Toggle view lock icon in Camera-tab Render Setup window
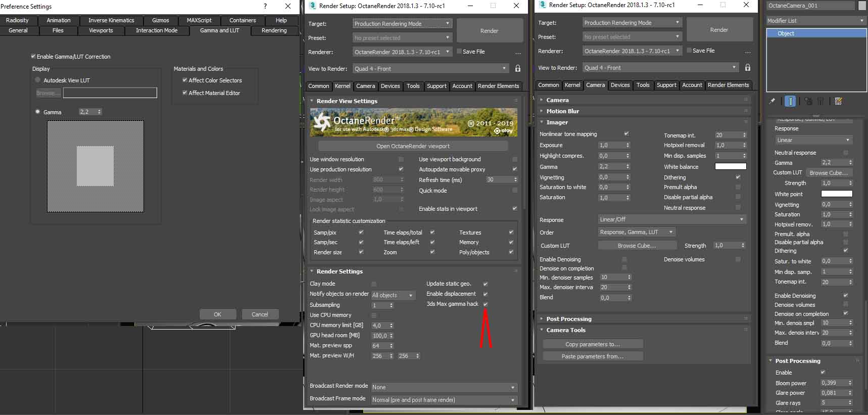 pyautogui.click(x=748, y=68)
